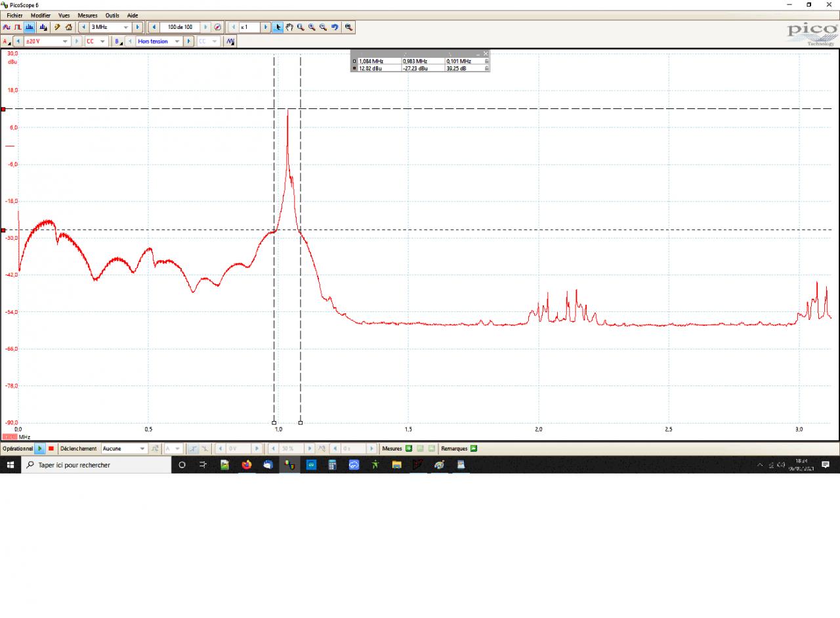Decrease channel A voltage range arrow
The image size is (840, 618).
[x=18, y=41]
